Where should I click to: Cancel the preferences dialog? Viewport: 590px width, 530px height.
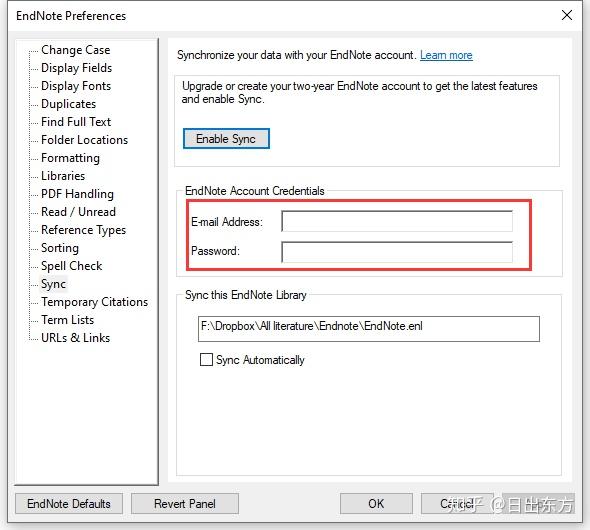[457, 504]
